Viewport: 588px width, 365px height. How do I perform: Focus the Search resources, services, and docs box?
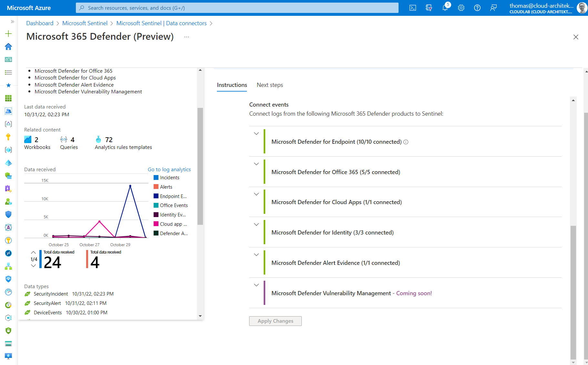tap(237, 8)
